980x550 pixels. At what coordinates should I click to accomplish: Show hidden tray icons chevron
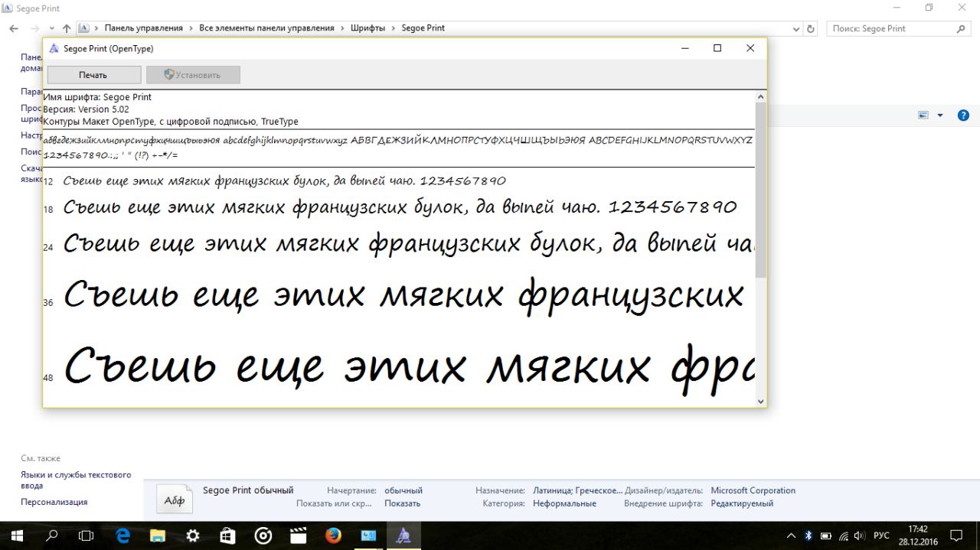click(791, 536)
